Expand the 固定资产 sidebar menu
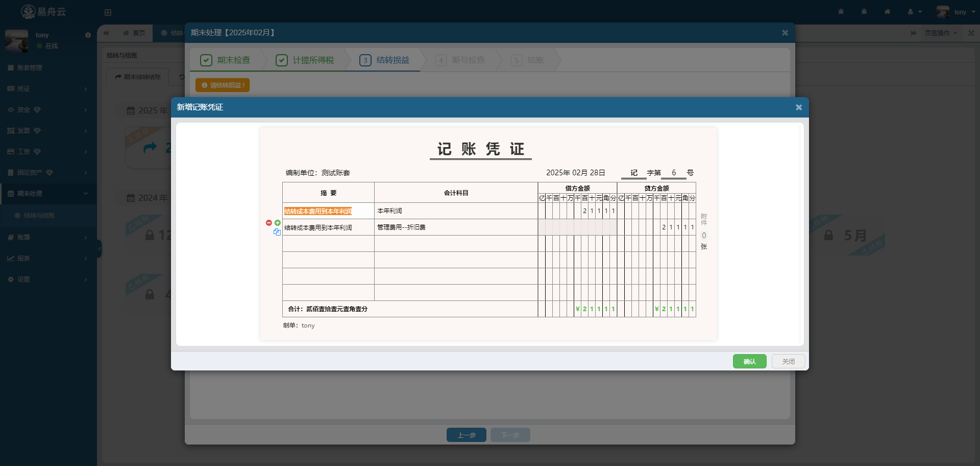980x466 pixels. [48, 173]
